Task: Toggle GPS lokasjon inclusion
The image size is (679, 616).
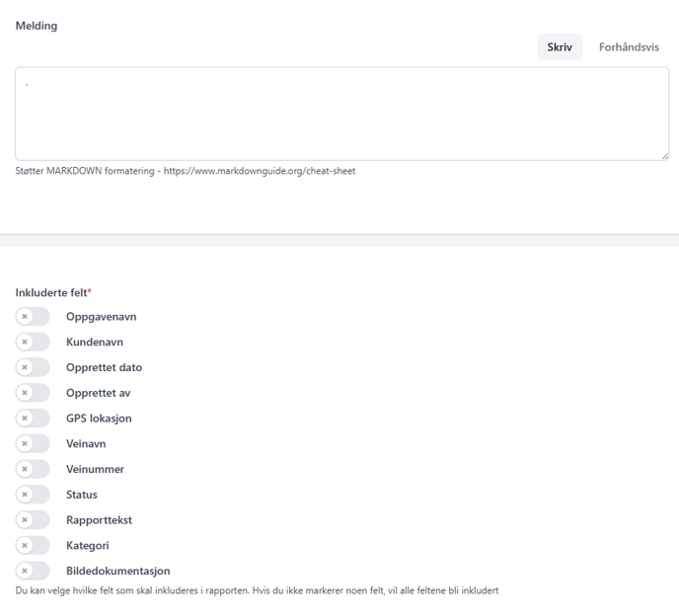Action: 33,419
